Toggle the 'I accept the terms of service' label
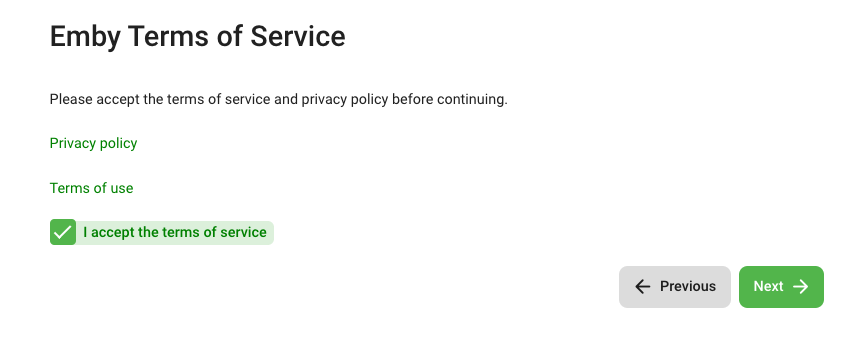The image size is (863, 360). 175,232
